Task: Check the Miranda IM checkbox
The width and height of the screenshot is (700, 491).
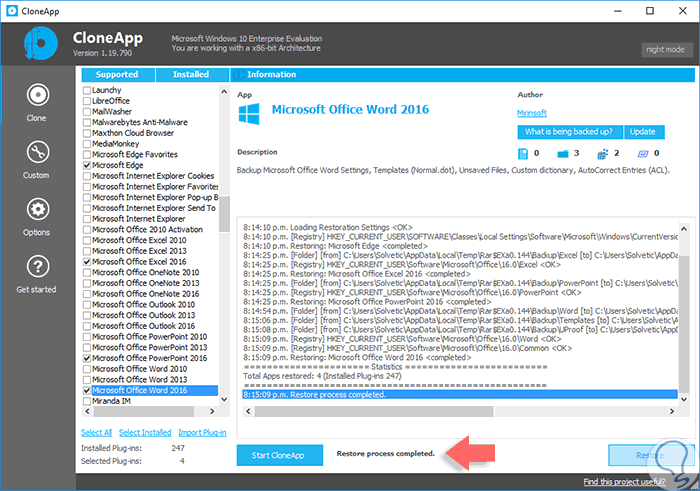Action: click(87, 401)
